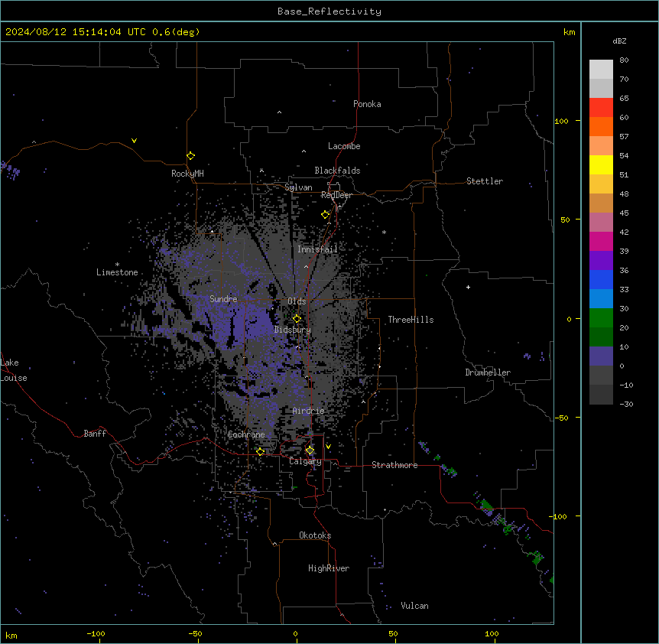Image resolution: width=659 pixels, height=644 pixels.
Task: Click the Stettler label
Action: pyautogui.click(x=485, y=181)
